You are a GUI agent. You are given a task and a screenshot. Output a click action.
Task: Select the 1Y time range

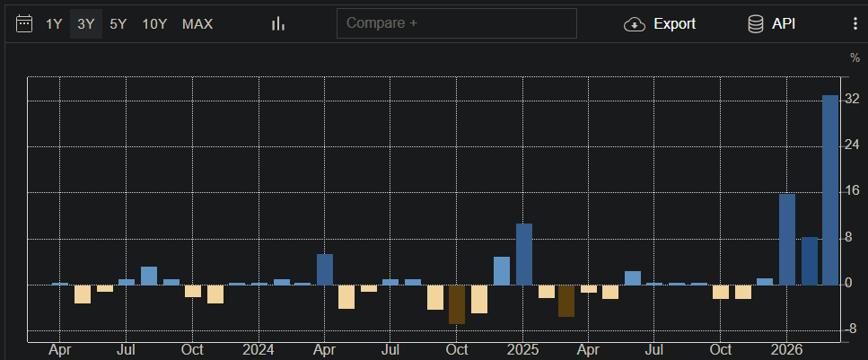point(54,24)
